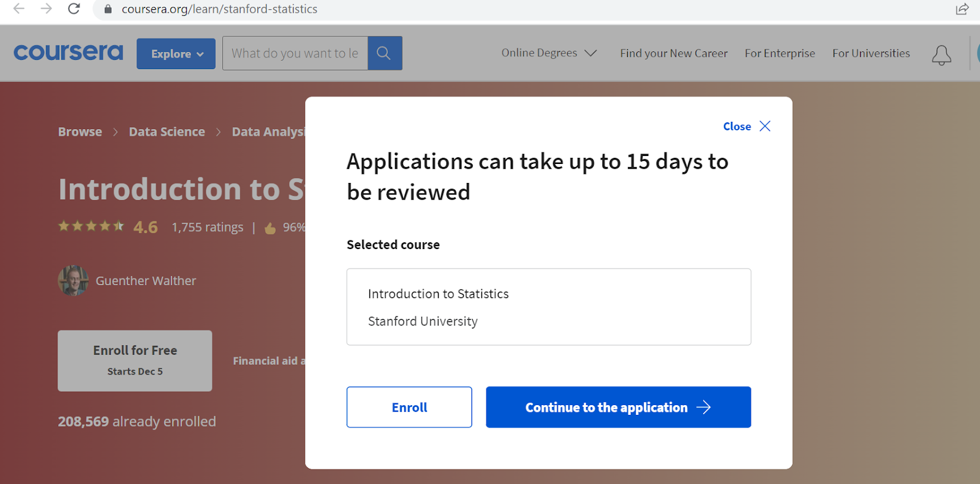Go back with the browser back arrow
980x484 pixels.
coord(19,9)
